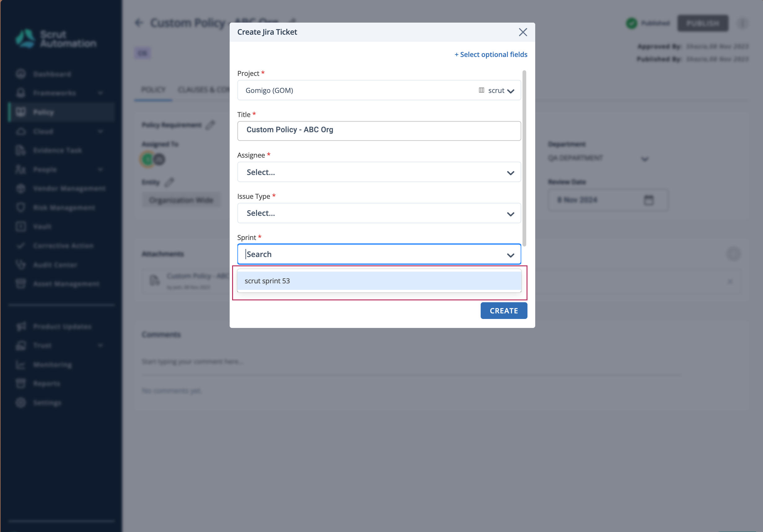The height and width of the screenshot is (532, 763).
Task: Click the PUBLISH button in the page header
Action: click(703, 23)
